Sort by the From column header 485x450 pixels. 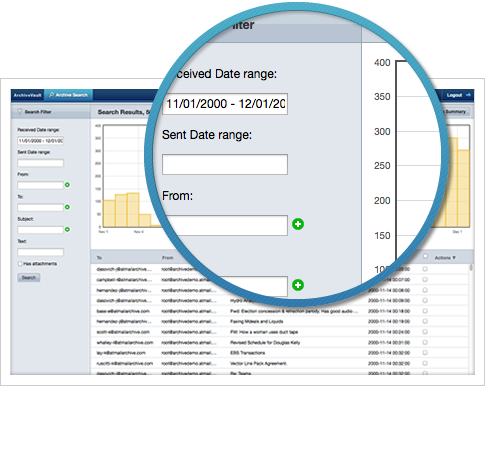[x=168, y=258]
